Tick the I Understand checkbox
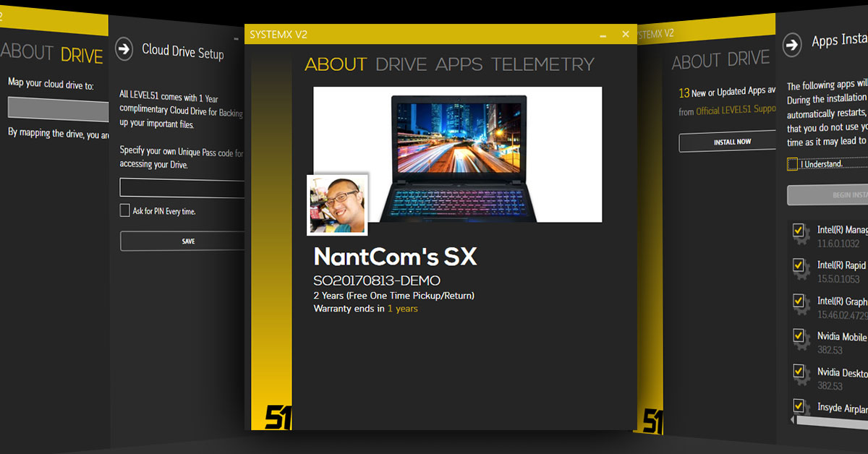 [793, 164]
